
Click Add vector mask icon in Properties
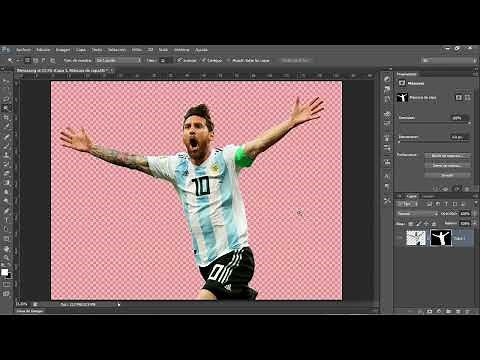pyautogui.click(x=468, y=97)
